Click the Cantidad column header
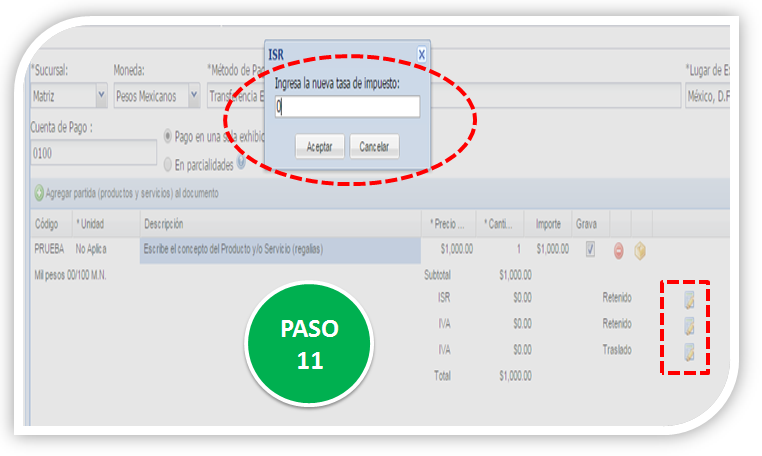This screenshot has height=456, width=762. coord(500,224)
